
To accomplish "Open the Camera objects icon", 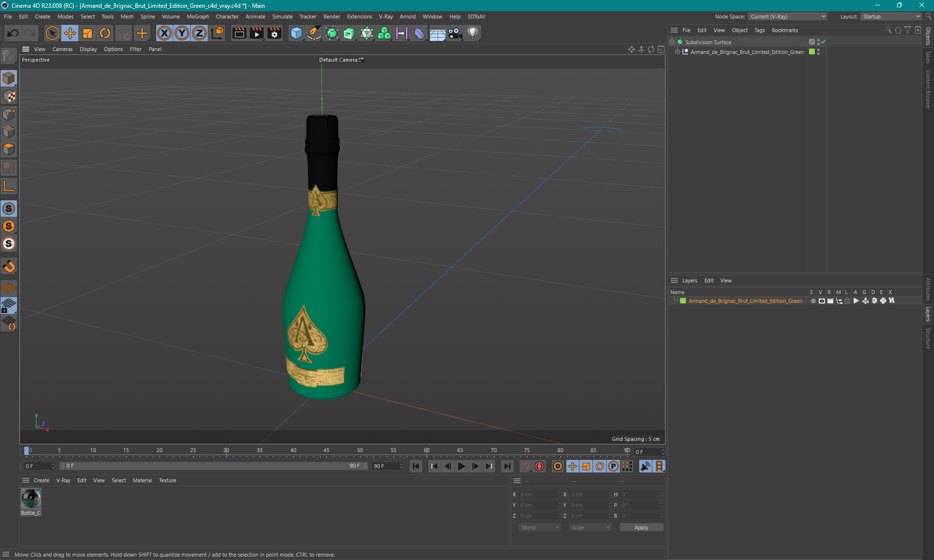I will tap(455, 33).
